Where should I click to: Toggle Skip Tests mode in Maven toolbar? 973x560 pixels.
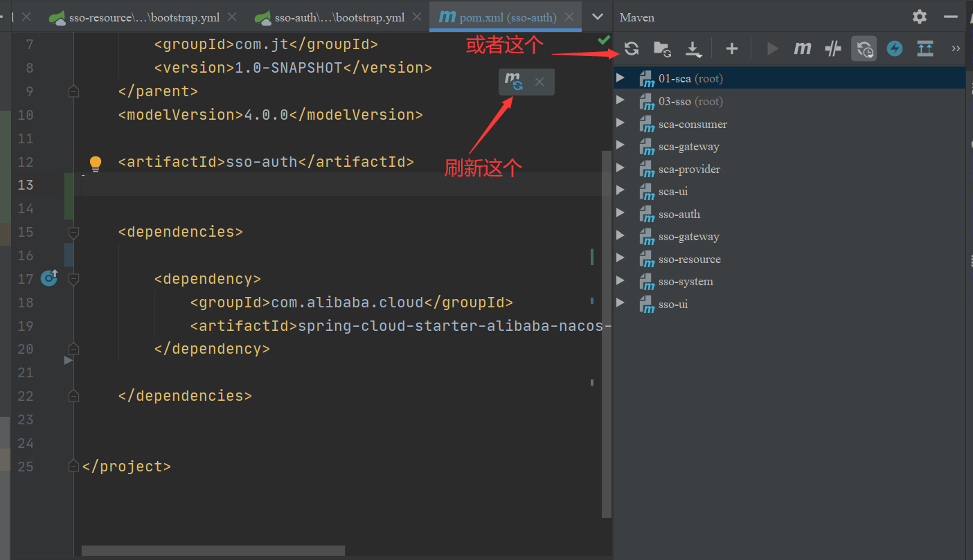(x=832, y=48)
